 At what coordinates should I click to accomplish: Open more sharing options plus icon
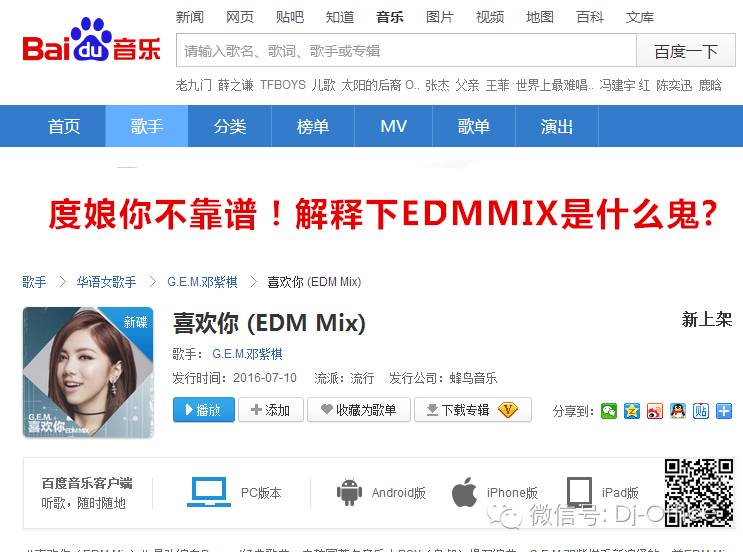pos(724,411)
